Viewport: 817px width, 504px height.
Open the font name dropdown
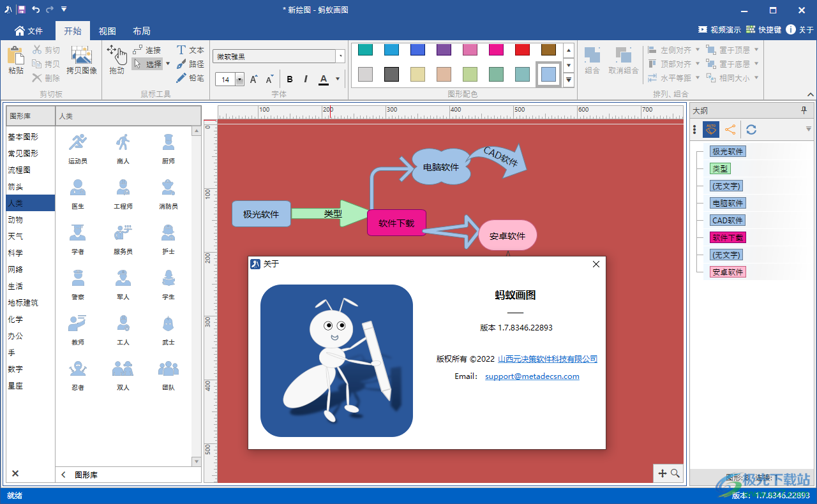(341, 57)
